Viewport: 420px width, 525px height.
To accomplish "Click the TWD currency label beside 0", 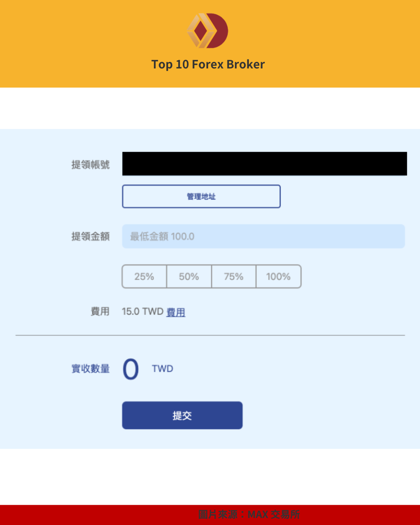I will 161,369.
